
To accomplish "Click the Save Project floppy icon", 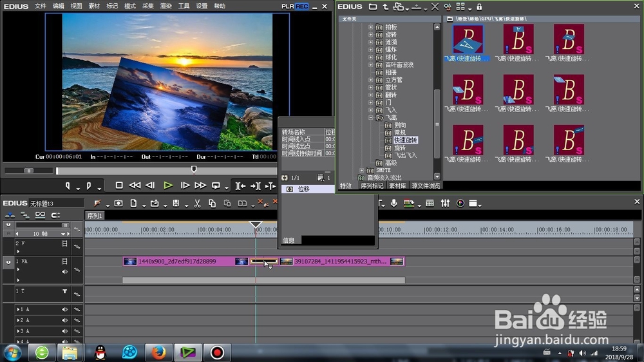I will click(176, 203).
